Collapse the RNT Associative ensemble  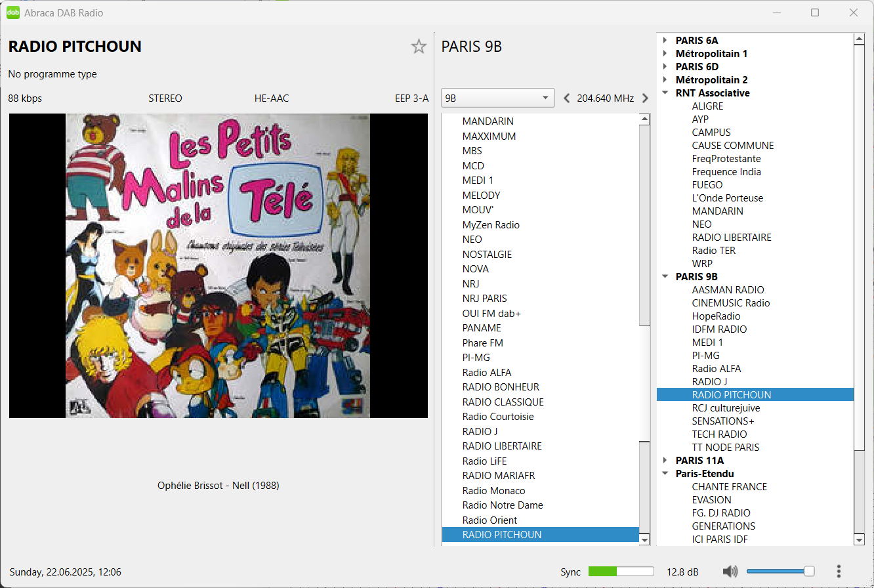coord(665,93)
